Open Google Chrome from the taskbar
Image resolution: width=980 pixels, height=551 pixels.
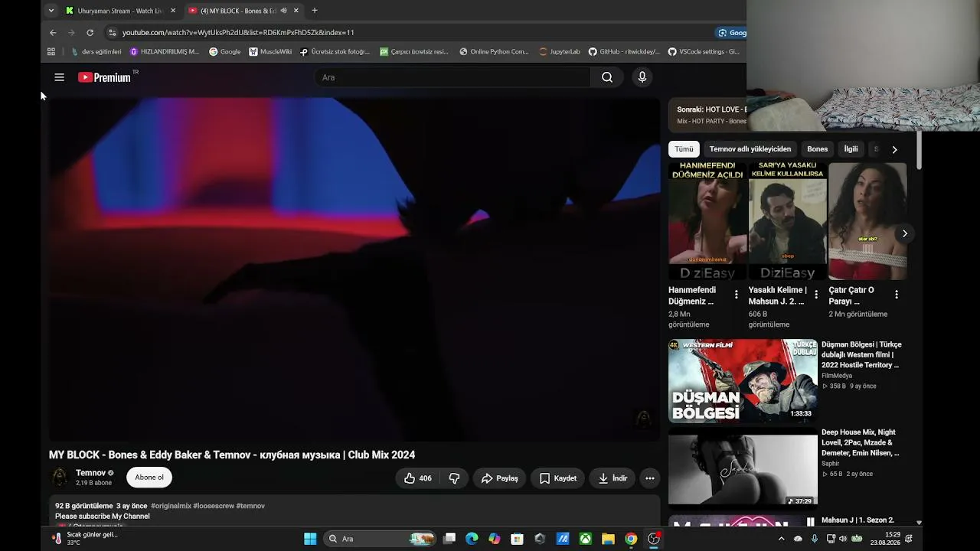click(631, 539)
